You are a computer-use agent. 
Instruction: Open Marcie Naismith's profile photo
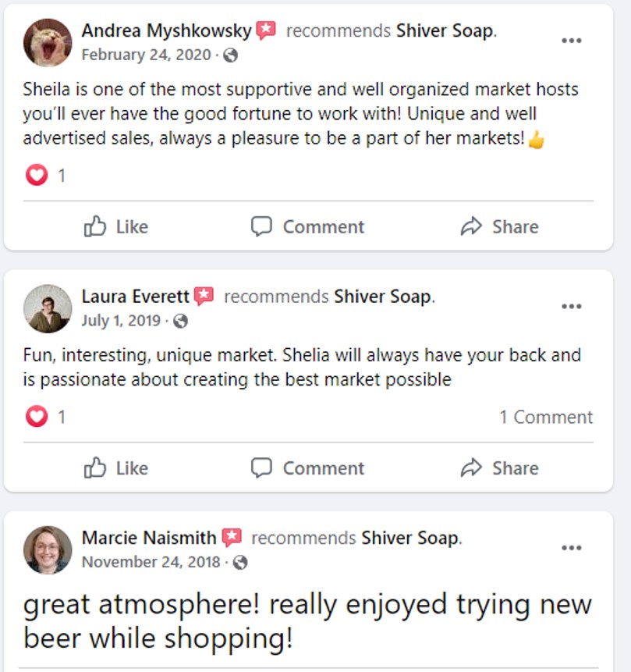pos(48,549)
